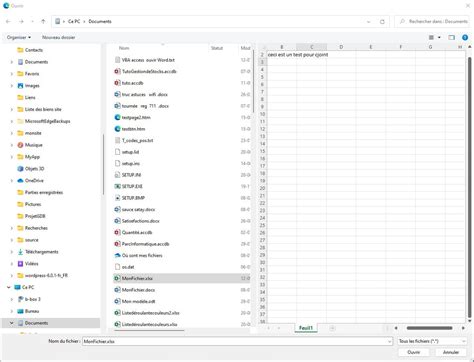Select Pictures folder in sidebar

pos(33,204)
